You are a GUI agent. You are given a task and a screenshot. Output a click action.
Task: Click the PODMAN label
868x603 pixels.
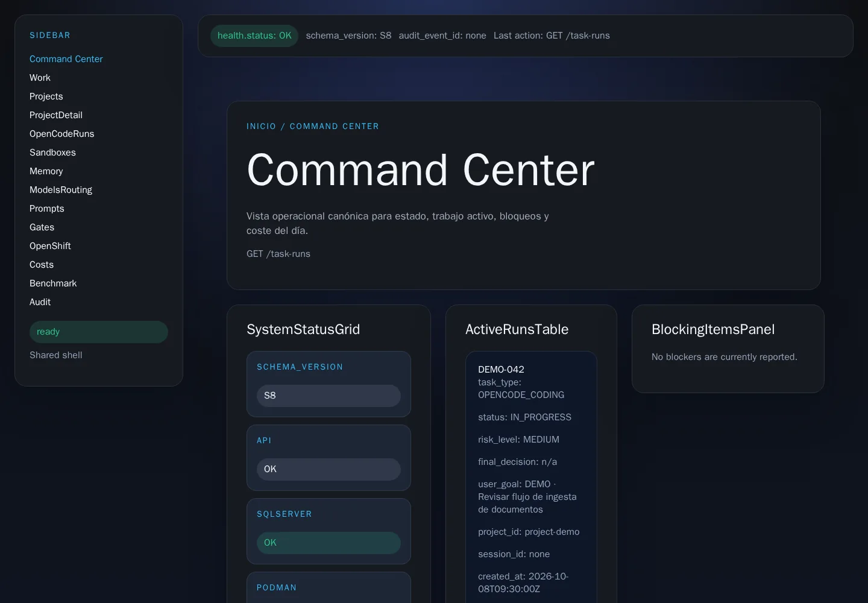pyautogui.click(x=277, y=587)
